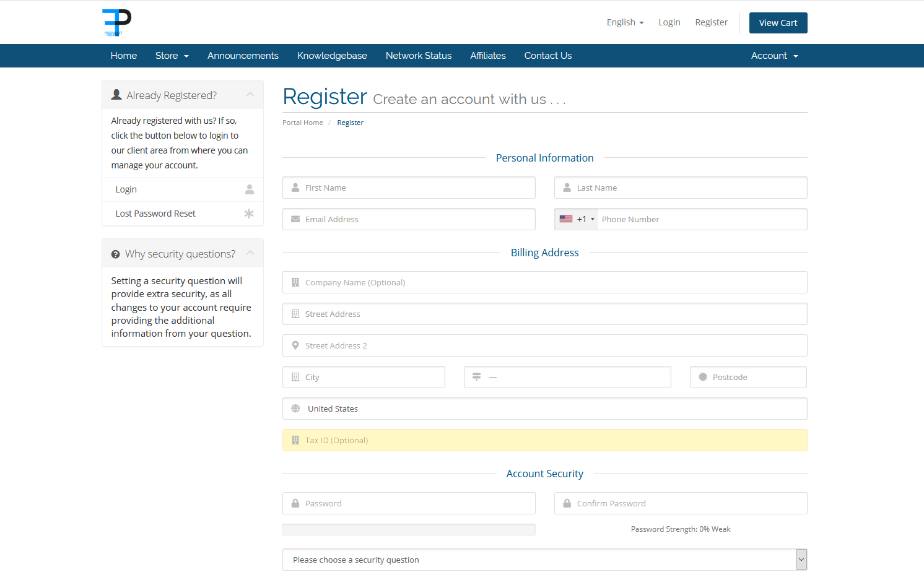This screenshot has width=924, height=580.
Task: Collapse the Already Registered panel
Action: 250,95
